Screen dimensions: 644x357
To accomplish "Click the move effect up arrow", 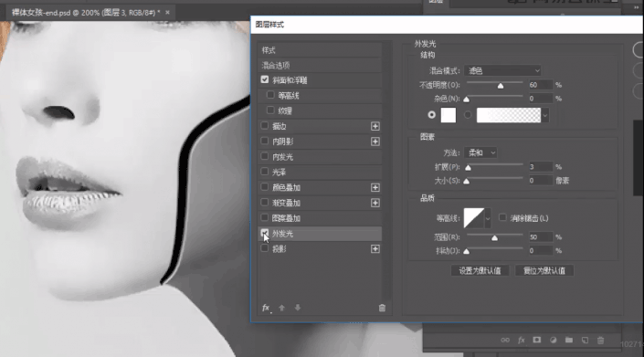I will [x=281, y=308].
